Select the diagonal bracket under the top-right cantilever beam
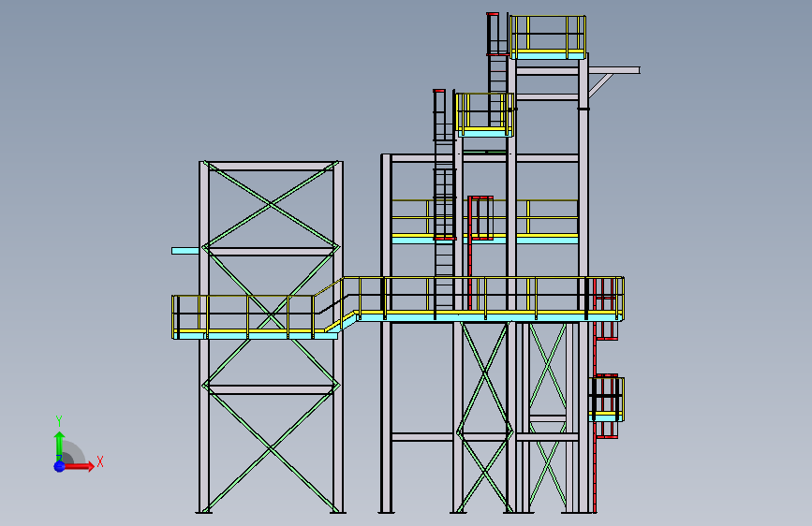The width and height of the screenshot is (812, 526). pos(600,85)
